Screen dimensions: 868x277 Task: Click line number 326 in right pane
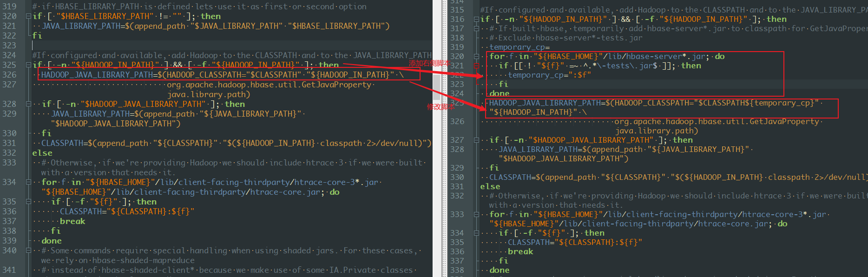[x=457, y=121]
